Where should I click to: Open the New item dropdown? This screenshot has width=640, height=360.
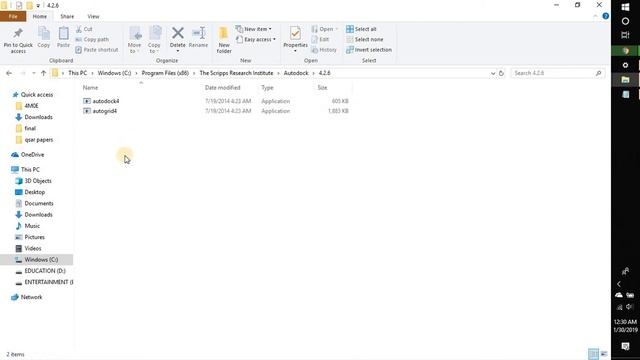(253, 29)
